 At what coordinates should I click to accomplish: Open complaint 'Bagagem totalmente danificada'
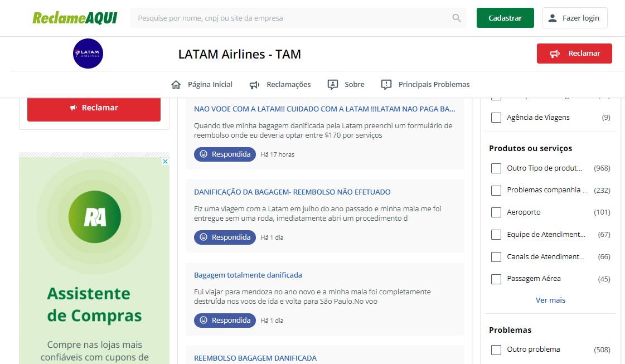[x=248, y=275]
